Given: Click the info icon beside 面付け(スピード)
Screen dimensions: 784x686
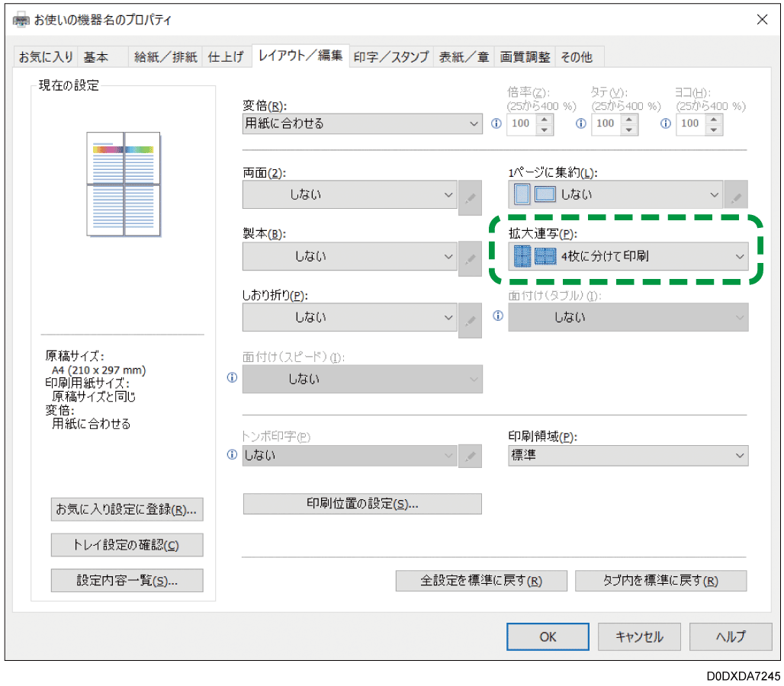Looking at the screenshot, I should (232, 377).
